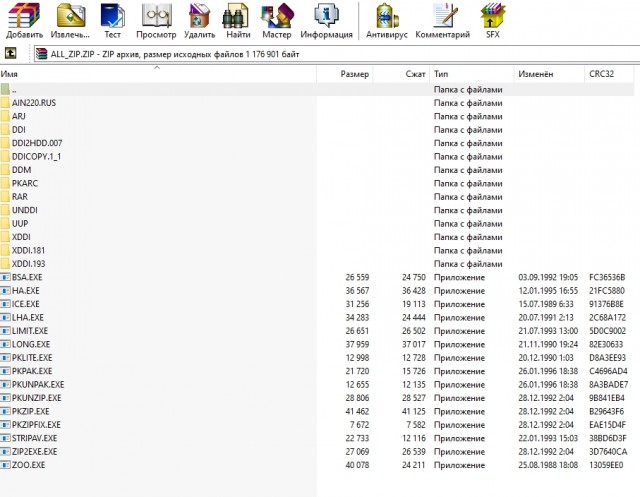The height and width of the screenshot is (497, 640).
Task: Select the ARJ folder icon
Action: tap(5, 116)
